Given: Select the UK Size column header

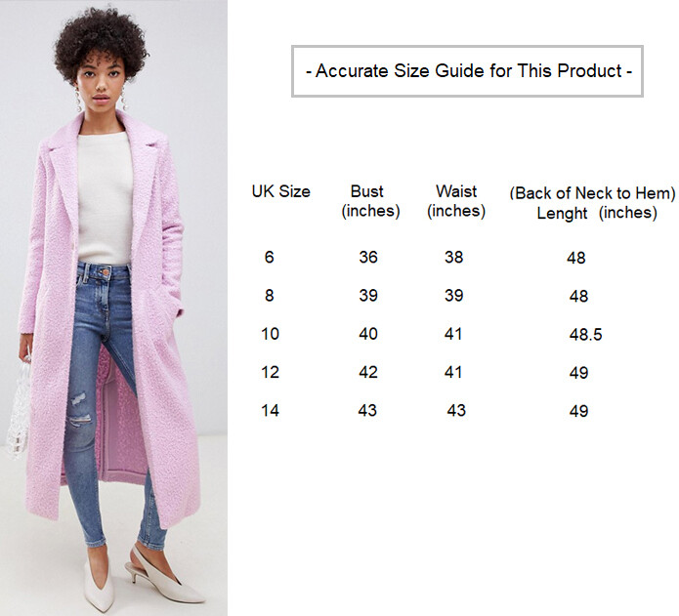Looking at the screenshot, I should pos(280,191).
